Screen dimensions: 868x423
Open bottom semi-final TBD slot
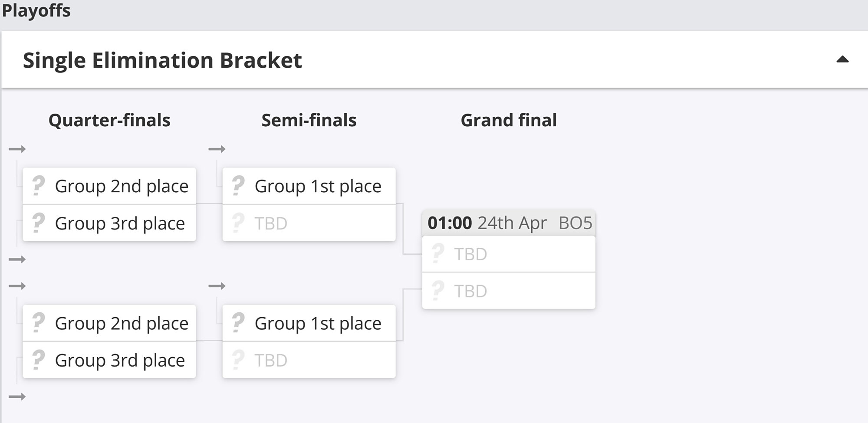point(309,360)
